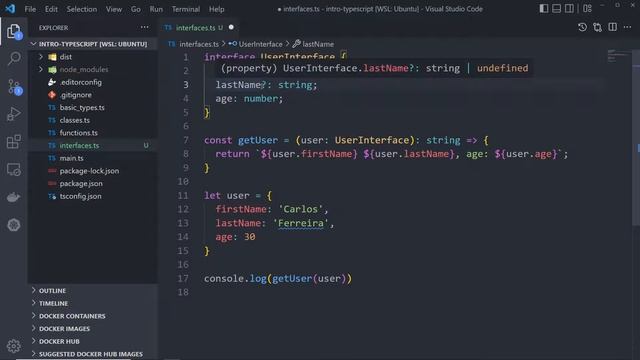The width and height of the screenshot is (640, 360).
Task: Open Explorer views and more actions
Action: pos(144,27)
